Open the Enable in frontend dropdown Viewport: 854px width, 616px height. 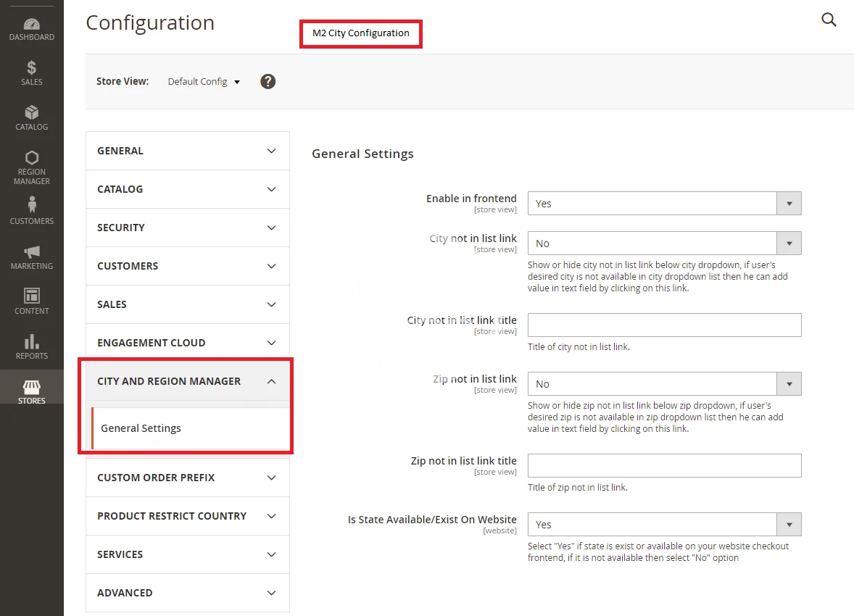664,204
